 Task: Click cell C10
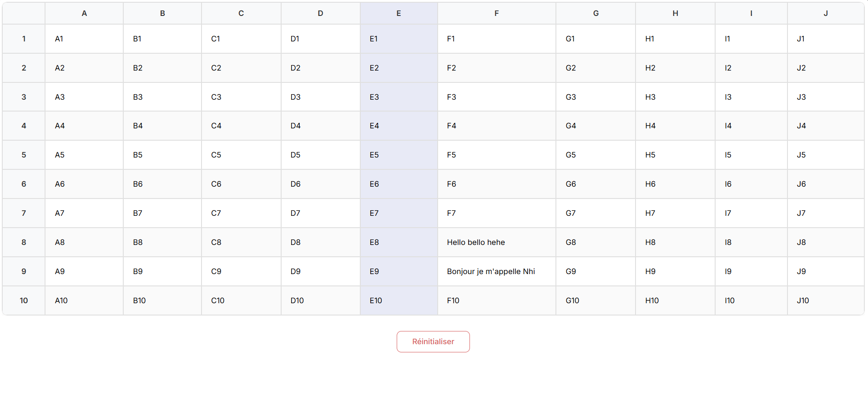[241, 300]
